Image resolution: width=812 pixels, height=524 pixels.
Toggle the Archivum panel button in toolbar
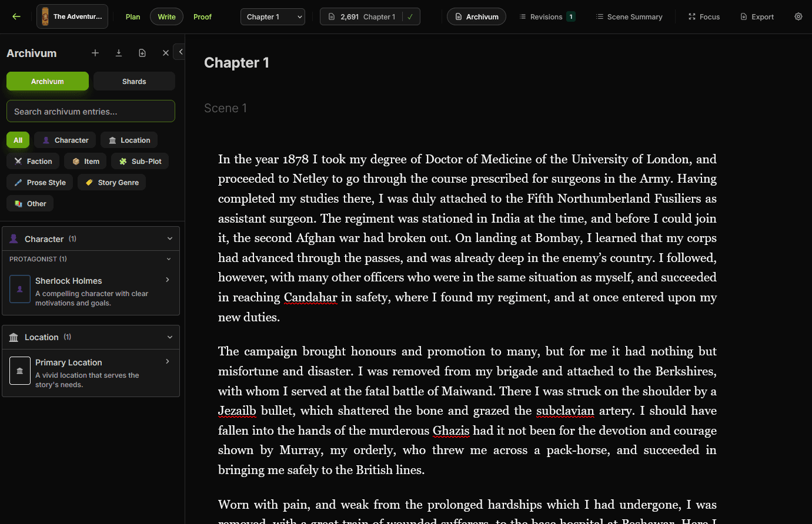point(476,16)
